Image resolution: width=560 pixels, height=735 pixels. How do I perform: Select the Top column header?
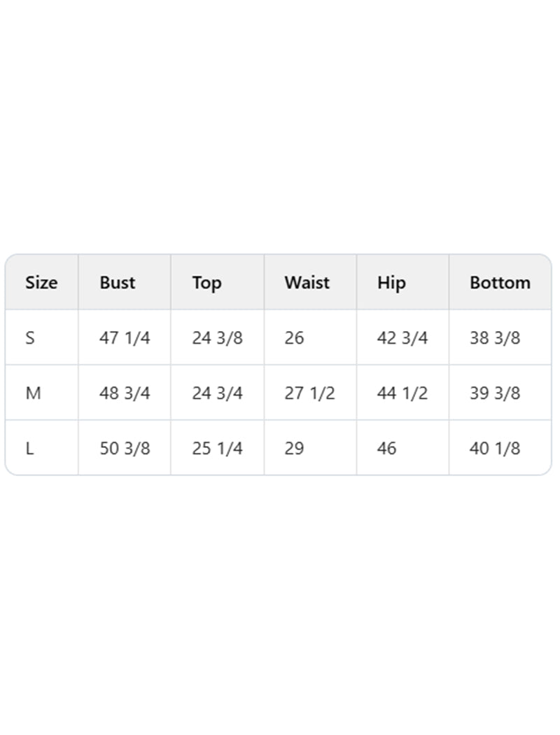point(206,283)
